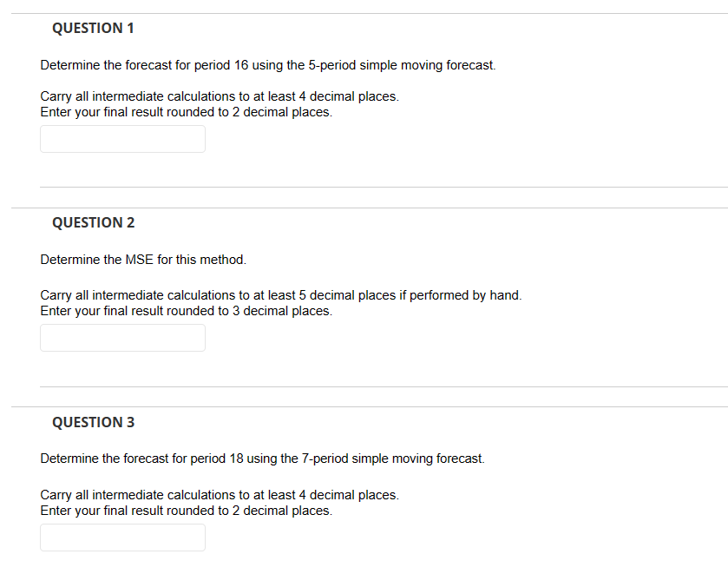Click the period 18 forecast question text
This screenshot has height=574, width=728.
pyautogui.click(x=262, y=458)
